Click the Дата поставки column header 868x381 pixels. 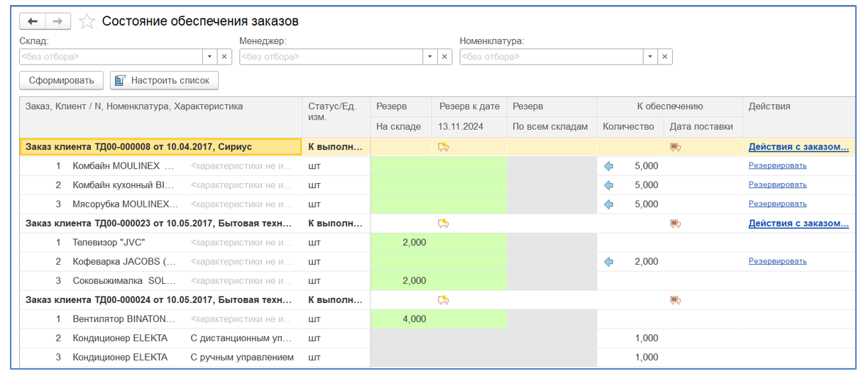(x=702, y=127)
